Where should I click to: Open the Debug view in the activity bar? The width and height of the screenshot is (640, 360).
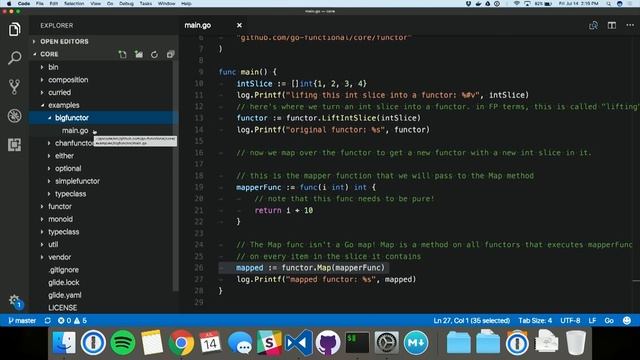14,116
